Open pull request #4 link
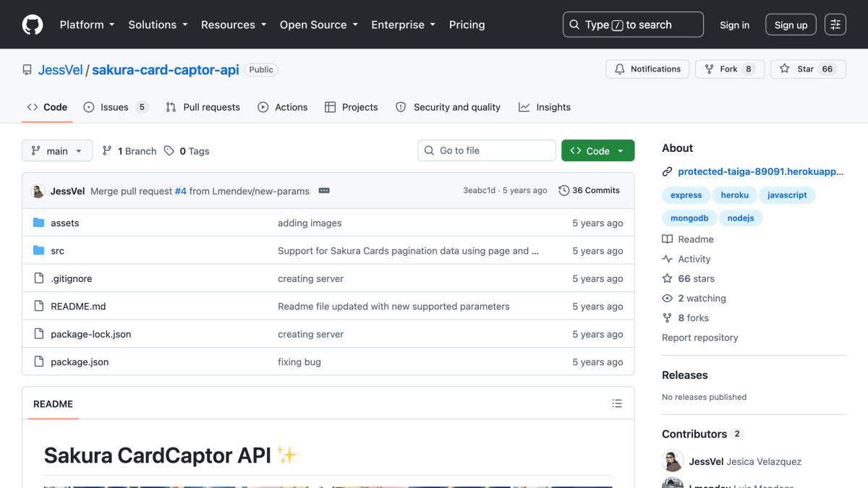This screenshot has width=868, height=488. click(x=181, y=191)
